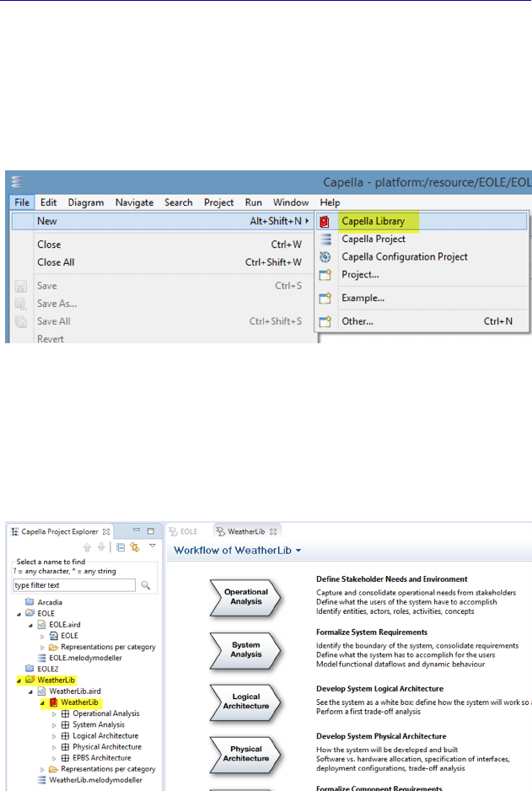Click the Other... wizard icon

tap(325, 321)
